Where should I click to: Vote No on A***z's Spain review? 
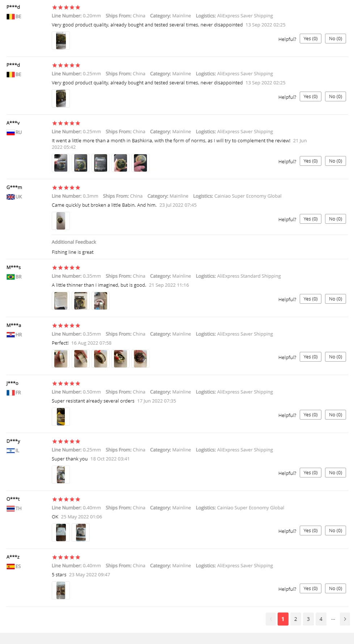pyautogui.click(x=335, y=589)
